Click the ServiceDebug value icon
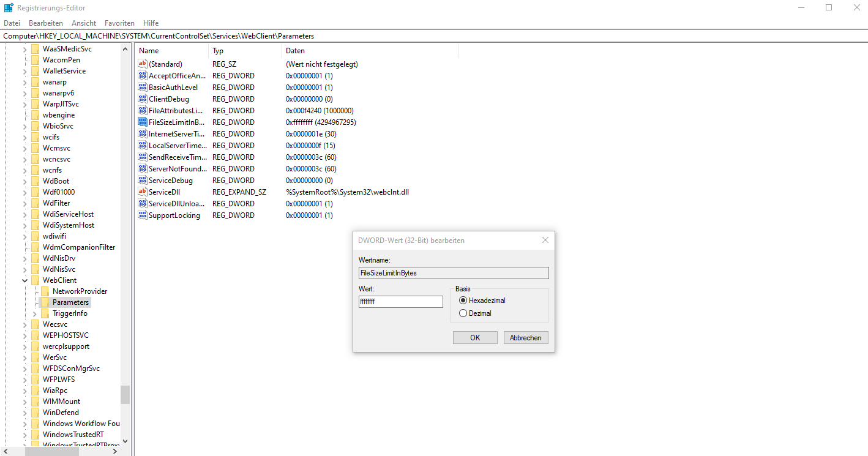868x456 pixels. coord(143,180)
